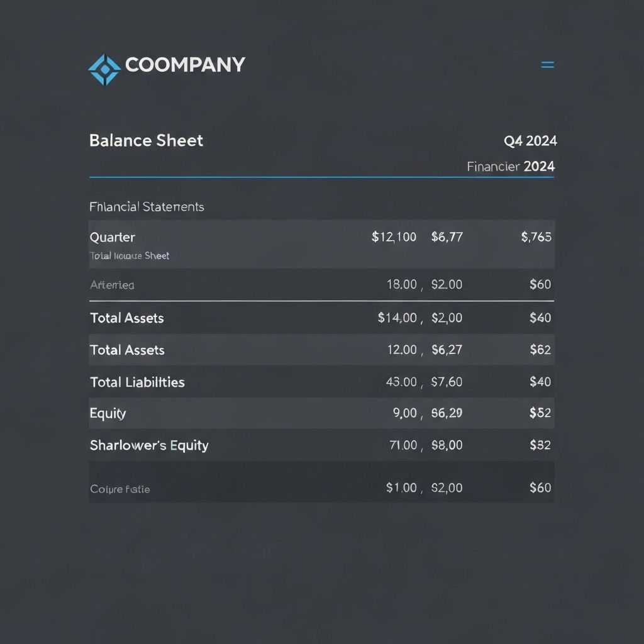Click the Financier 2024 label

pos(511,167)
